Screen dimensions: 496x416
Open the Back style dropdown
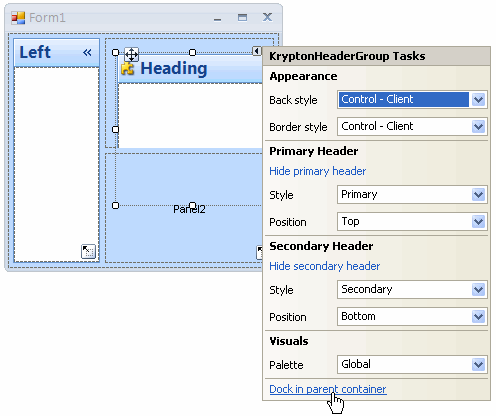(478, 99)
